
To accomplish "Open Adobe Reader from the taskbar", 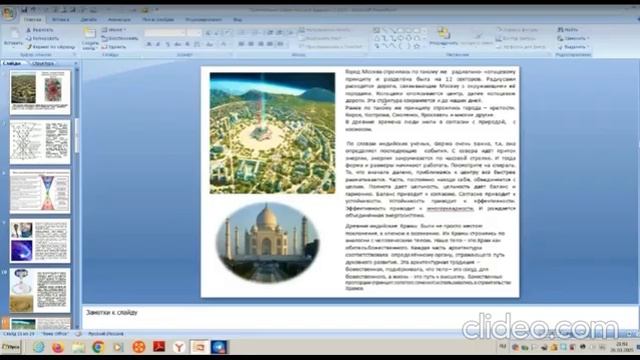I will pyautogui.click(x=159, y=347).
